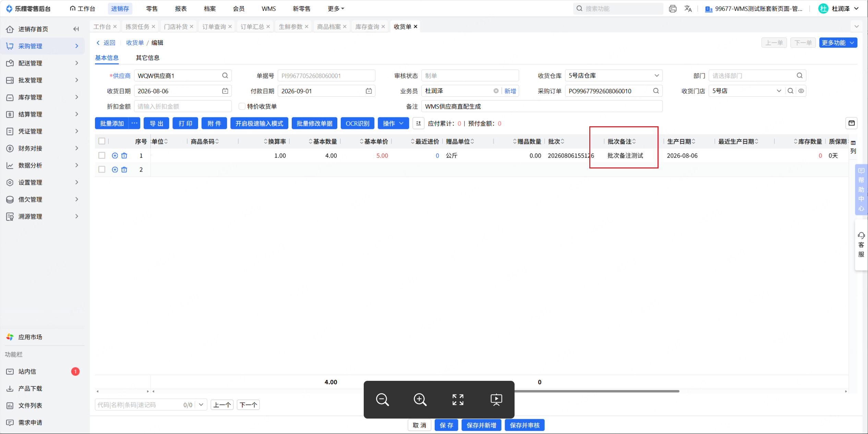The image size is (868, 434).
Task: Delete row 2 with trash icon
Action: 124,169
